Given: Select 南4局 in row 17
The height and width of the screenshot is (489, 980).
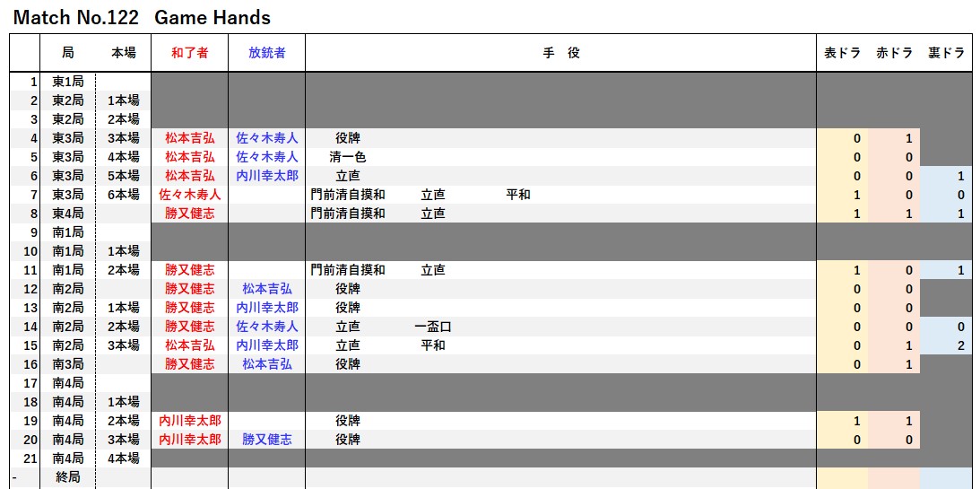Looking at the screenshot, I should 67,383.
